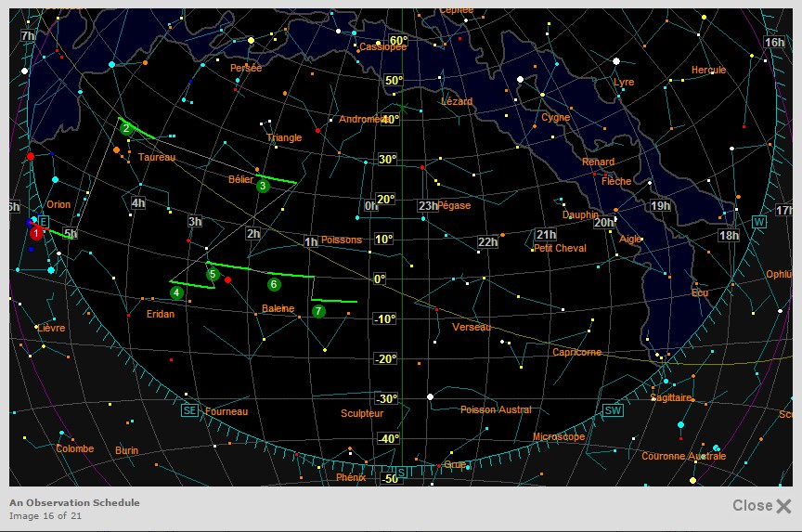
Task: Click the 4h right ascension label
Action: click(x=138, y=202)
